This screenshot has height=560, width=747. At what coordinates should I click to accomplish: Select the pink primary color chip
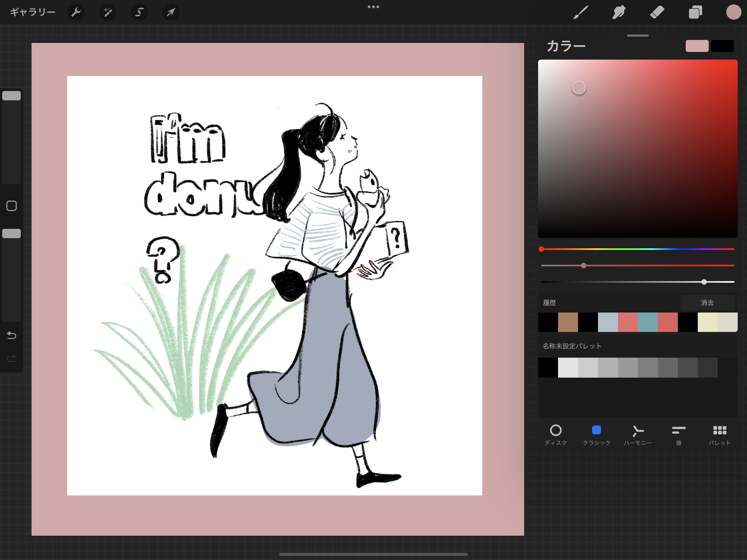[697, 46]
